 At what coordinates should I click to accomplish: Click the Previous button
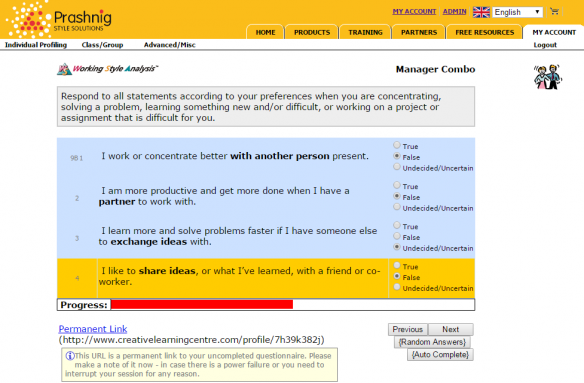click(x=407, y=329)
